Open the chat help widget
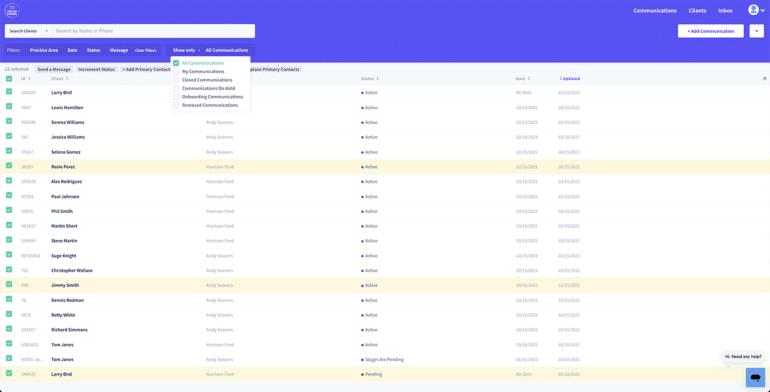This screenshot has width=770, height=392. tap(755, 377)
